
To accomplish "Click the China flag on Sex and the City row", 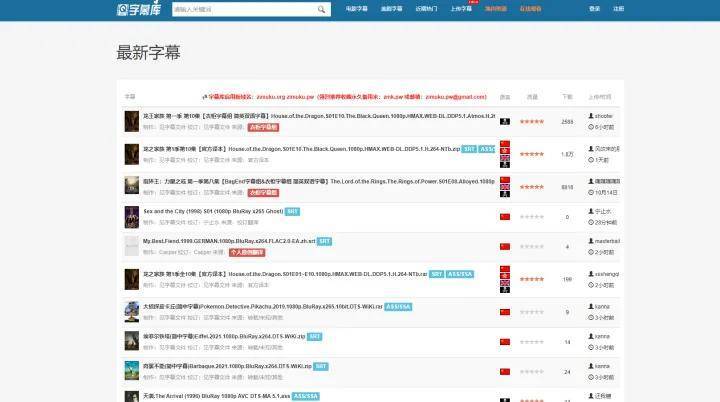I will 505,216.
